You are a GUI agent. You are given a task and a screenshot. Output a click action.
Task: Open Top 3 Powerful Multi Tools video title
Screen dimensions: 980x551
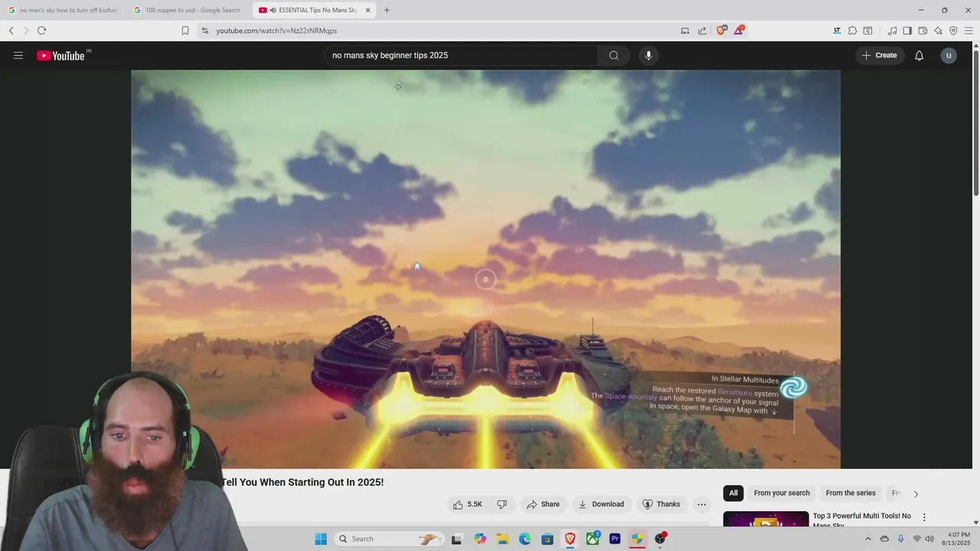point(862,520)
